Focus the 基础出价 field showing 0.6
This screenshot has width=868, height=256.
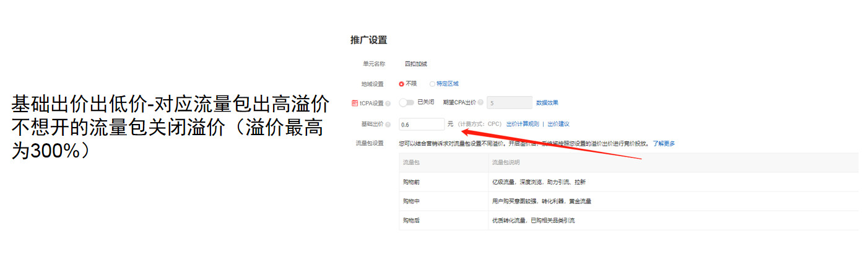tap(422, 125)
